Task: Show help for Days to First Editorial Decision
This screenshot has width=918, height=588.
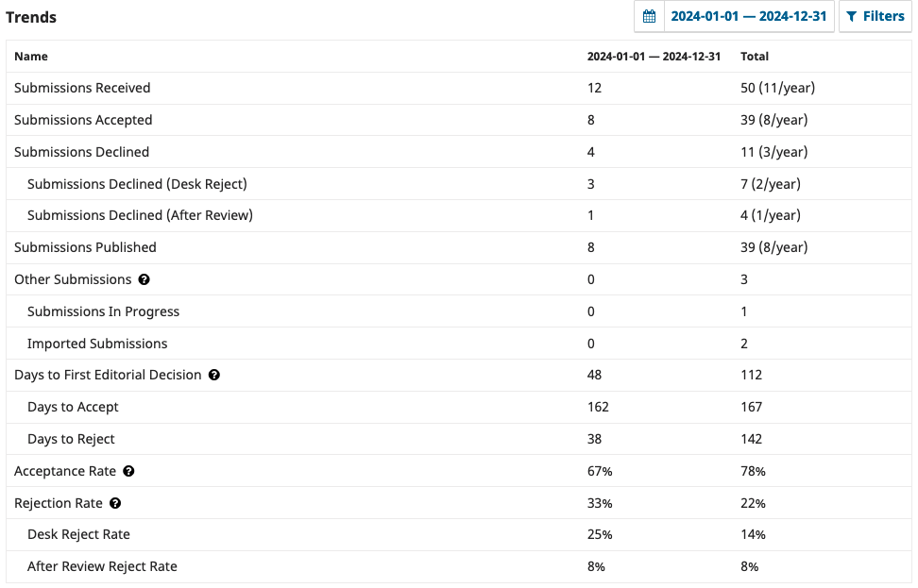Action: click(214, 375)
